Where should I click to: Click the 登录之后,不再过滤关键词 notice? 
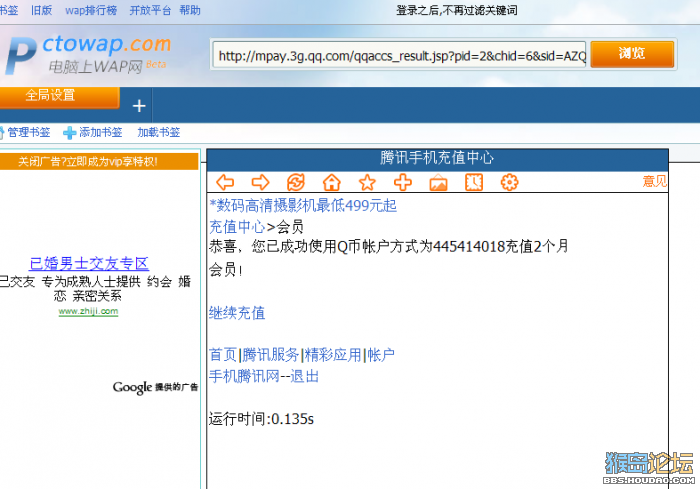(457, 10)
